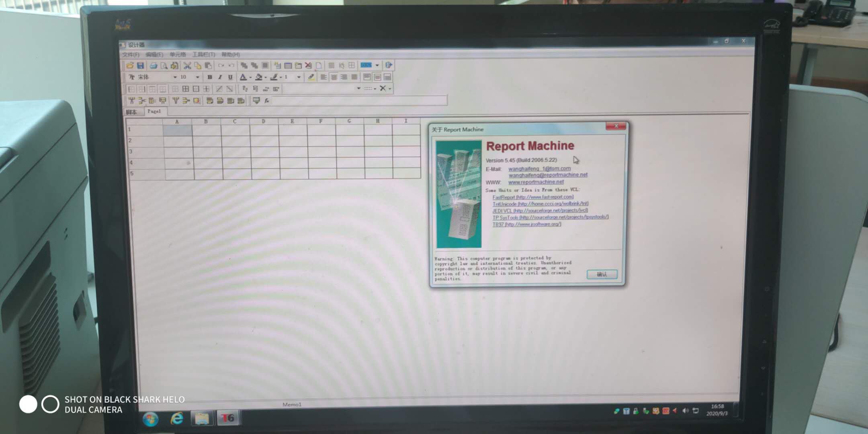
Task: Cut selection with the scissors icon
Action: coord(187,66)
